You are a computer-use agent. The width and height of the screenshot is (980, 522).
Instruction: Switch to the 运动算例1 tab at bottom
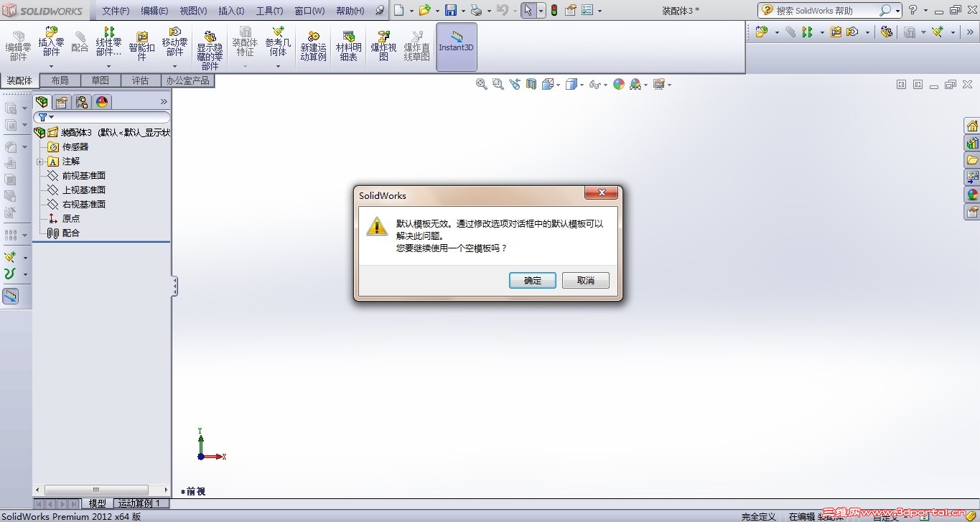point(141,503)
